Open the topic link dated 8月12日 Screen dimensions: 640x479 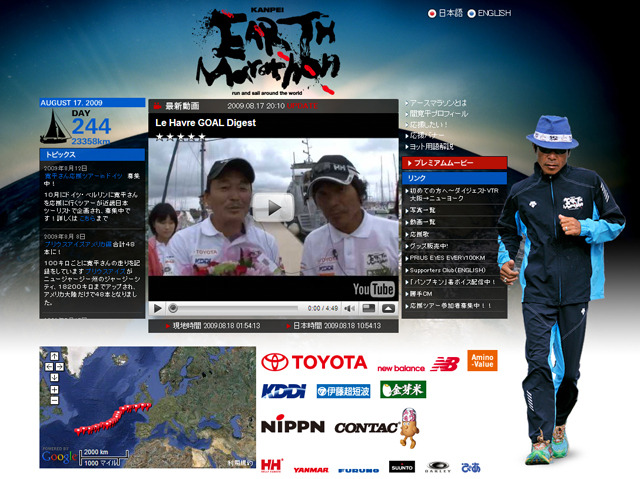[83, 176]
